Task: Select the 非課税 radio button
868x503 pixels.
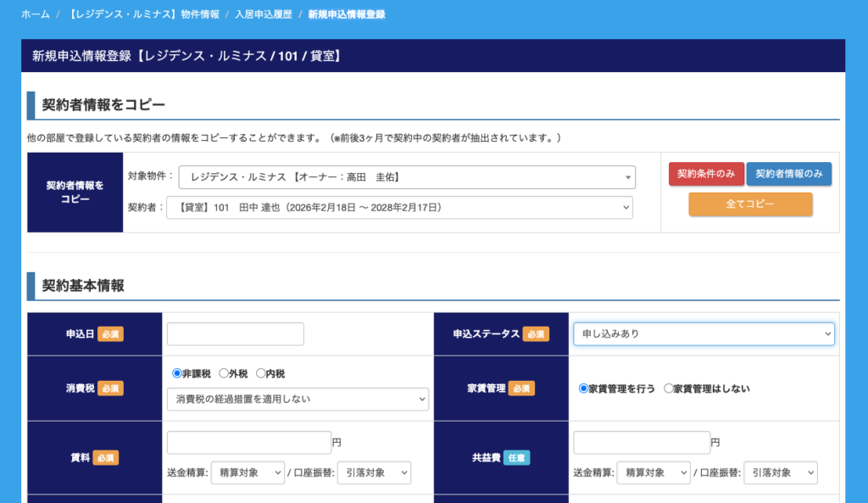Action: pos(177,373)
